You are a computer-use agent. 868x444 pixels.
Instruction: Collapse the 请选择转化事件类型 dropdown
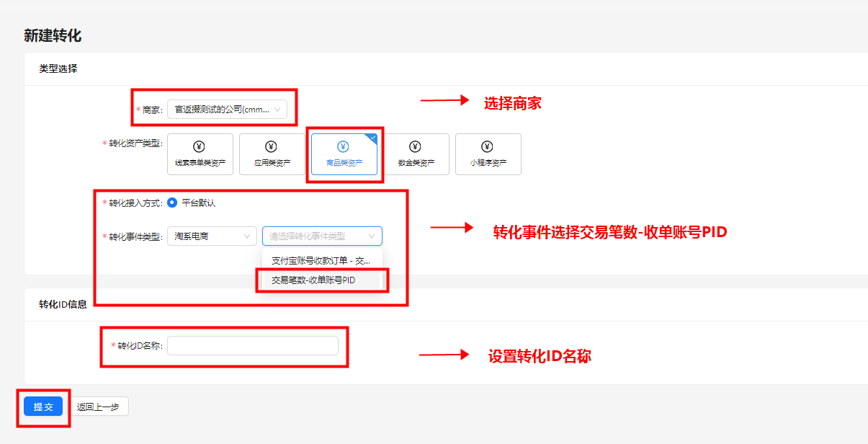(322, 236)
